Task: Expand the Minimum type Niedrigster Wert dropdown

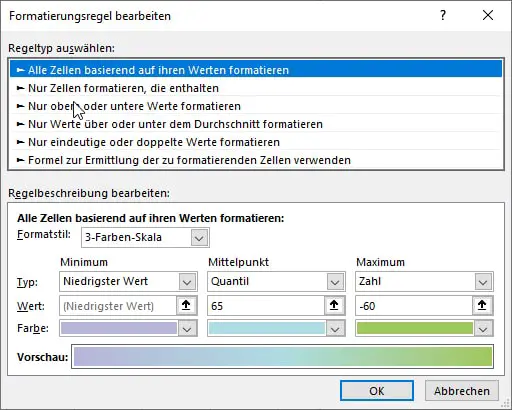Action: (x=128, y=282)
